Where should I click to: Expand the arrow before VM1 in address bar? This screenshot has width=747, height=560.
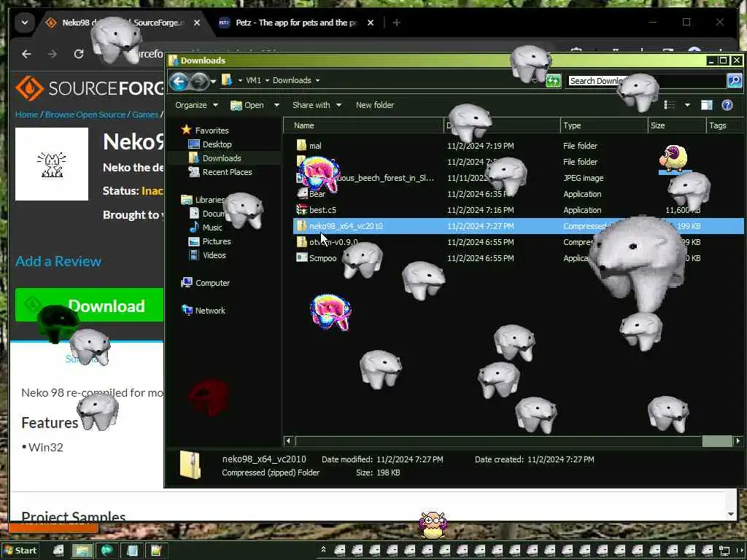coord(240,80)
